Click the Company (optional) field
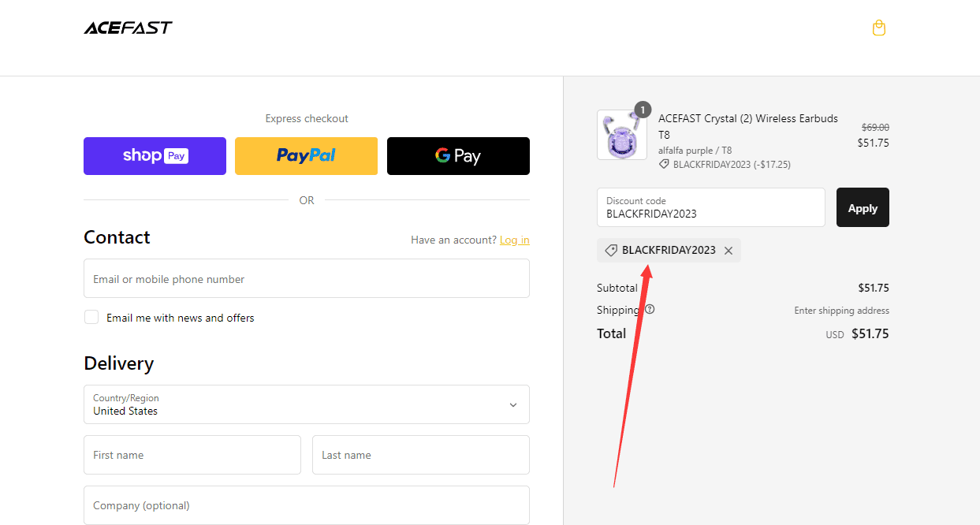This screenshot has height=525, width=980. [306, 505]
